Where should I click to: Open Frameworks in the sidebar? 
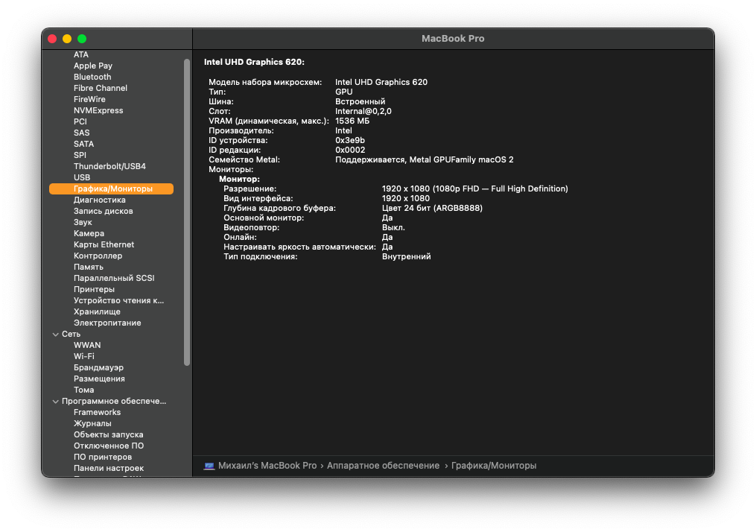coord(98,412)
